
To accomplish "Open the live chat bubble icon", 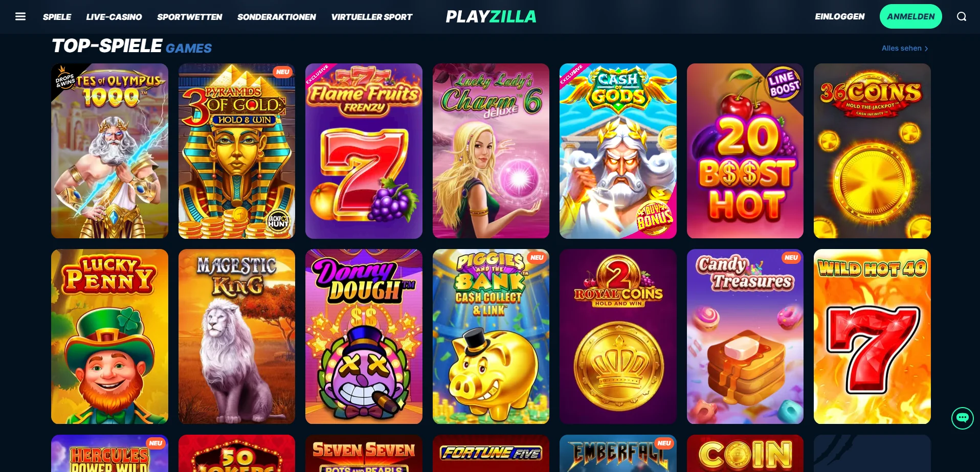I will coord(962,418).
